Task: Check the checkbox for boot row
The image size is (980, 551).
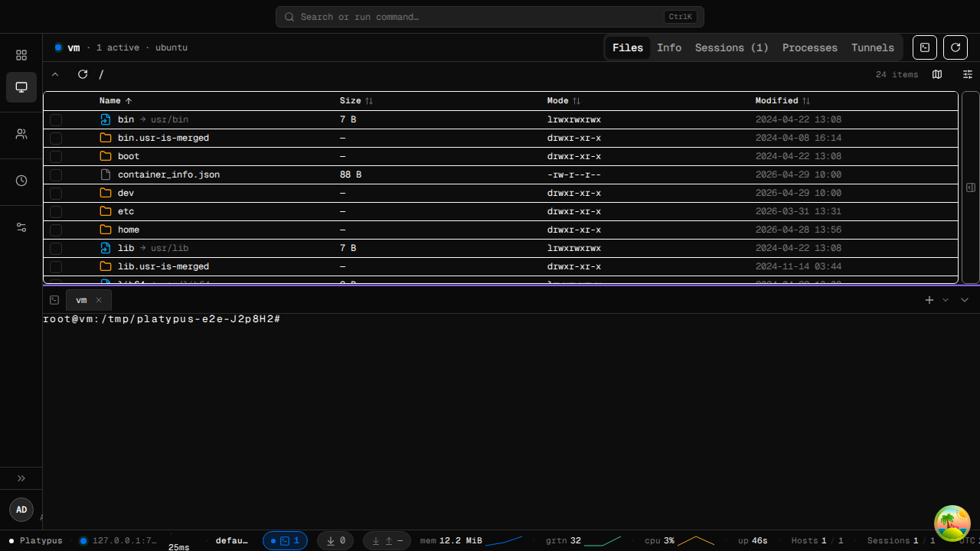Action: (56, 156)
